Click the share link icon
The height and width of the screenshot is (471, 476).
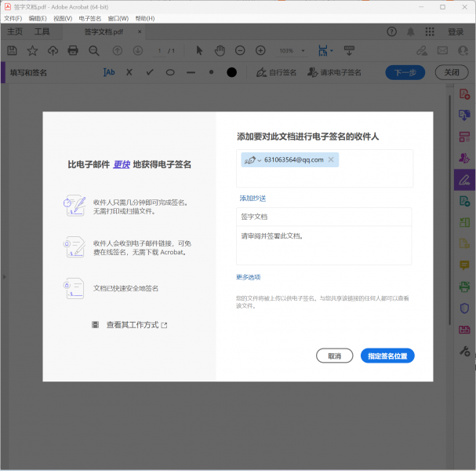[x=422, y=50]
